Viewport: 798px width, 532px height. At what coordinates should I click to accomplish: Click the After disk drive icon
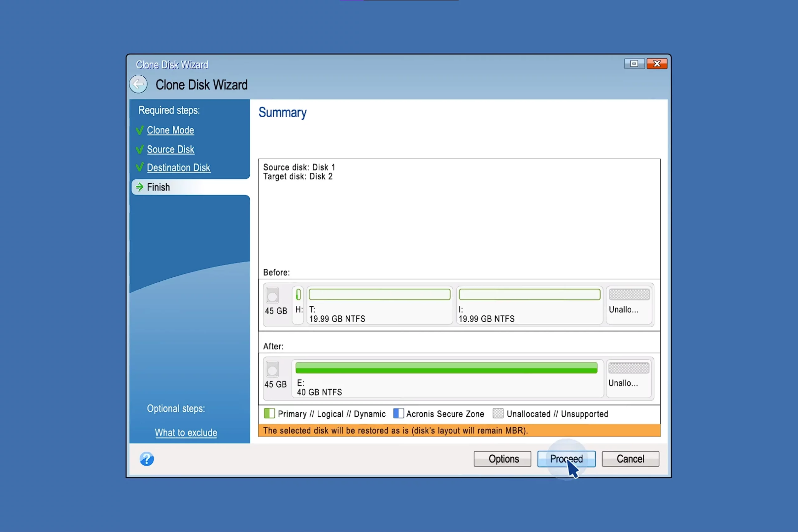(272, 369)
